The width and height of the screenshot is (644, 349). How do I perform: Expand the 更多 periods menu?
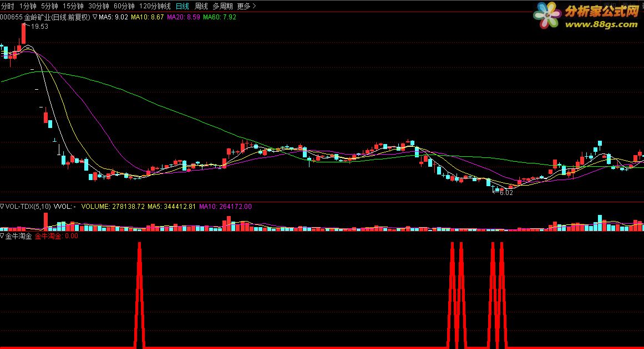pos(246,6)
